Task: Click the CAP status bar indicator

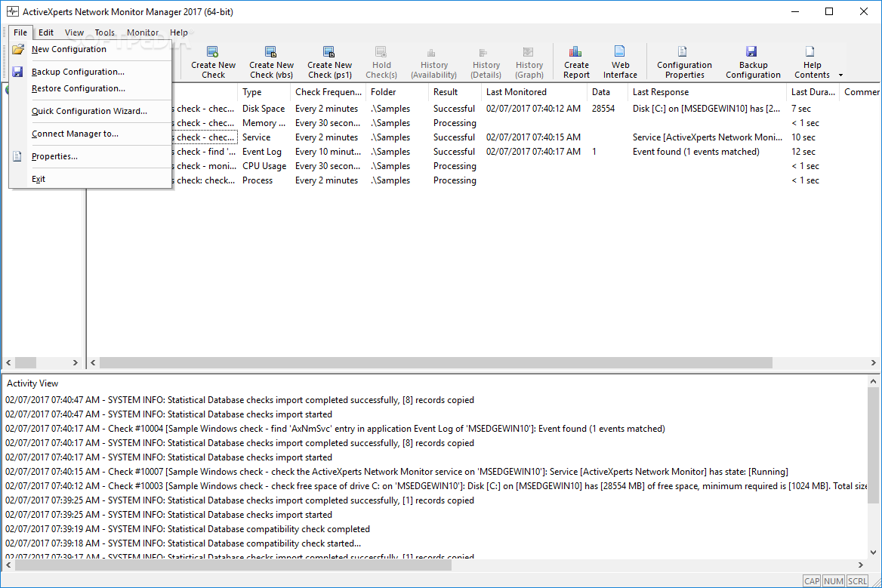Action: pyautogui.click(x=812, y=581)
